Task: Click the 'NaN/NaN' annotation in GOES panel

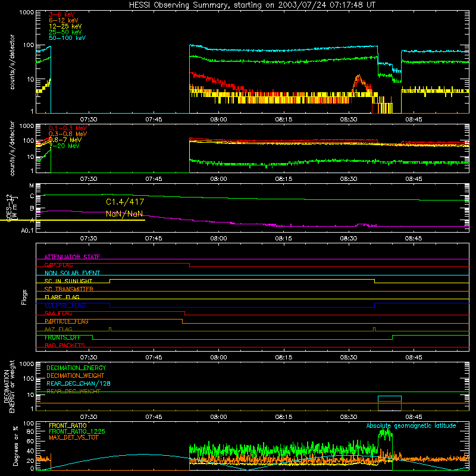Action: pos(124,214)
